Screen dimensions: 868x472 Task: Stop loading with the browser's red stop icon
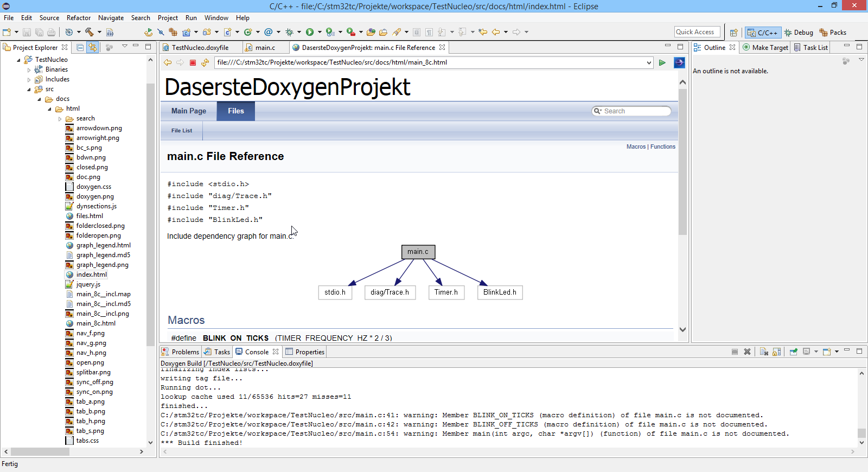tap(193, 62)
